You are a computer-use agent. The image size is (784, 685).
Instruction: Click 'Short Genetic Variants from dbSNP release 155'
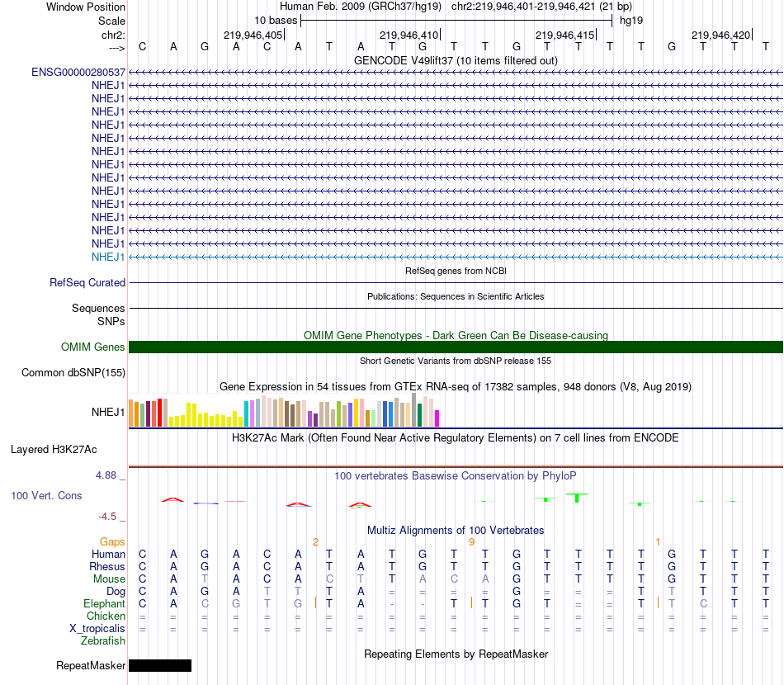[x=456, y=361]
